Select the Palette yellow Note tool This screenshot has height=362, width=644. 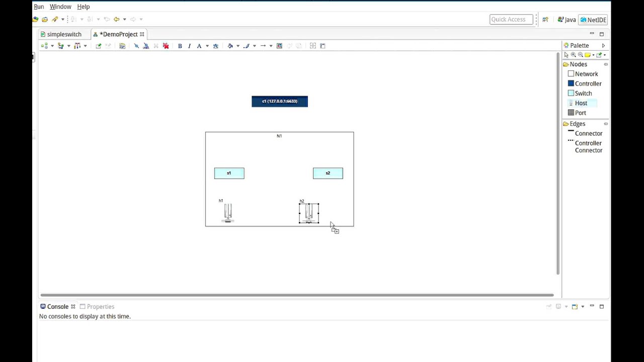click(587, 55)
